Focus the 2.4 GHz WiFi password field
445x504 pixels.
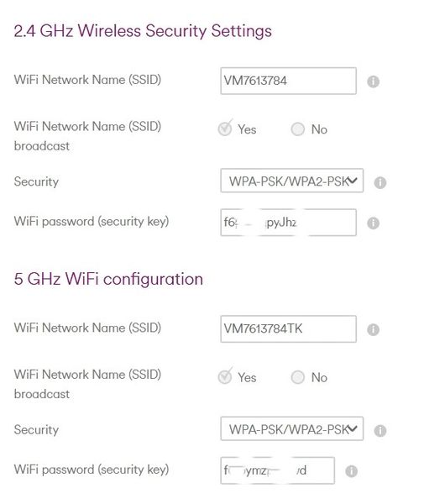(x=288, y=223)
